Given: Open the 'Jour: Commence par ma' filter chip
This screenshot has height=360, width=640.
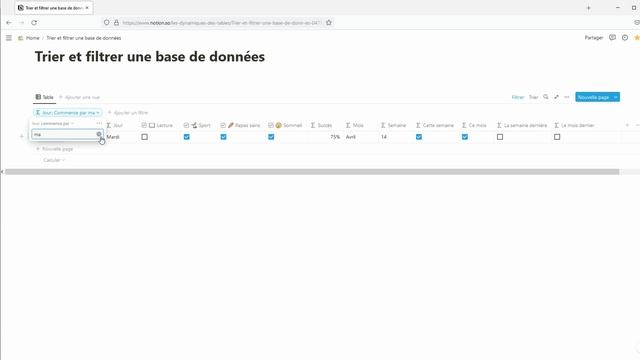Looking at the screenshot, I should [x=67, y=113].
